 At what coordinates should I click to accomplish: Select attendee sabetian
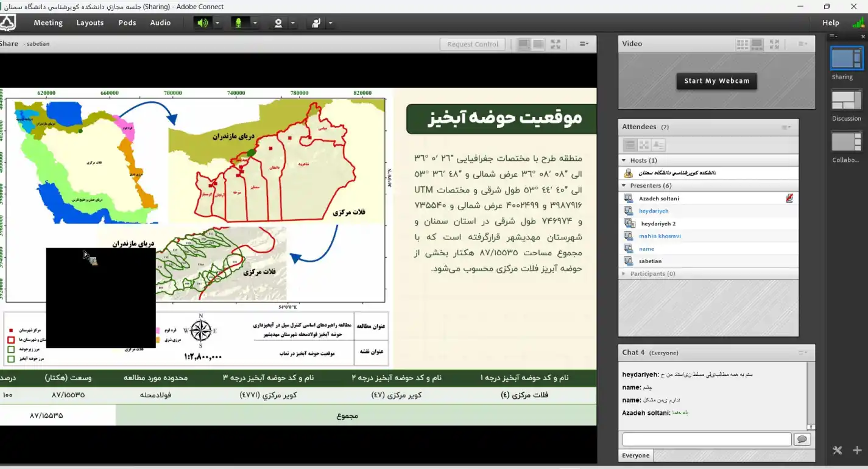708,261
